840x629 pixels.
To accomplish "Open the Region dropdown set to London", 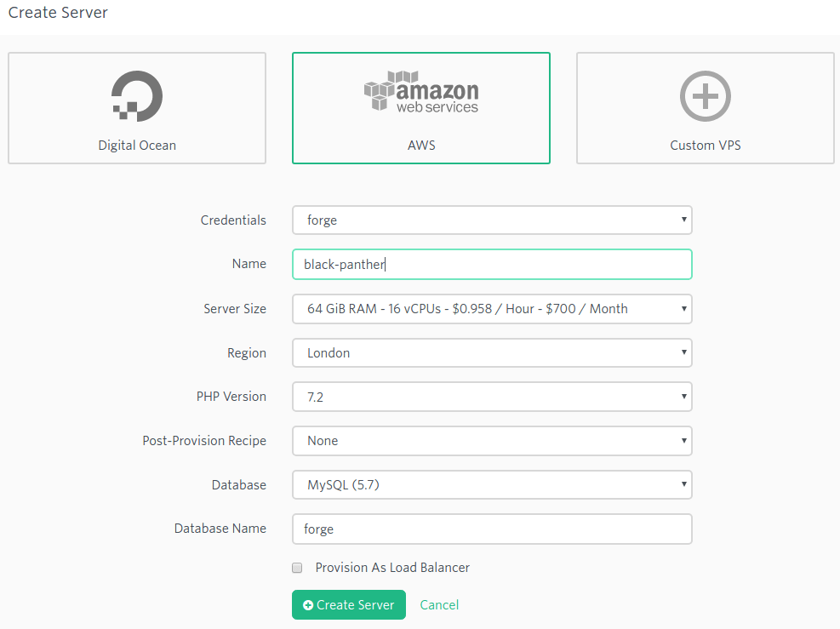I will point(492,352).
